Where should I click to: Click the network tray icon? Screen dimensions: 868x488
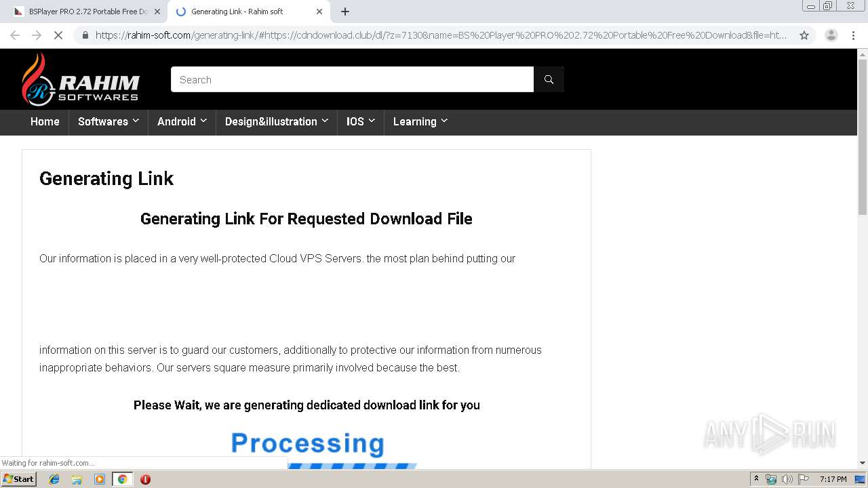[771, 479]
